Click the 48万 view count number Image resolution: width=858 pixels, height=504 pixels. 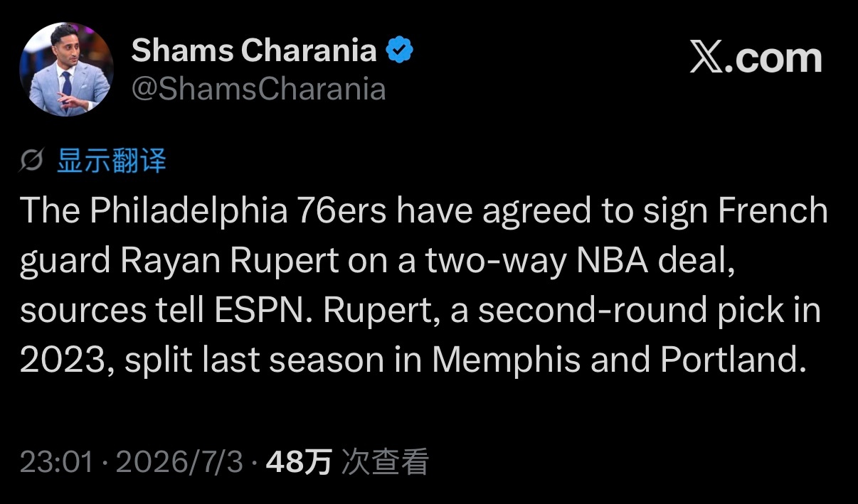pyautogui.click(x=298, y=463)
